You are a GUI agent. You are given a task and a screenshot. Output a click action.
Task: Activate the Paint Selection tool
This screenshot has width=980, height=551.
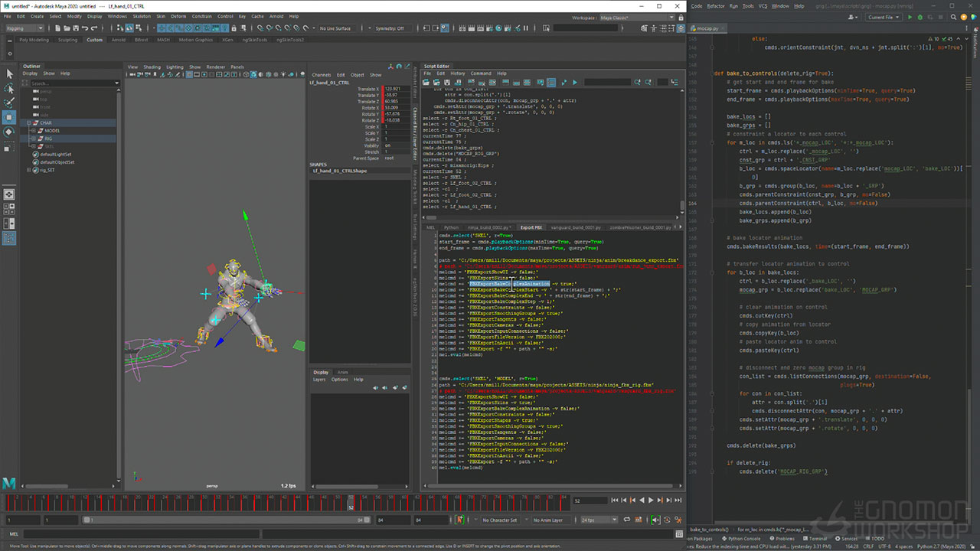click(x=9, y=103)
